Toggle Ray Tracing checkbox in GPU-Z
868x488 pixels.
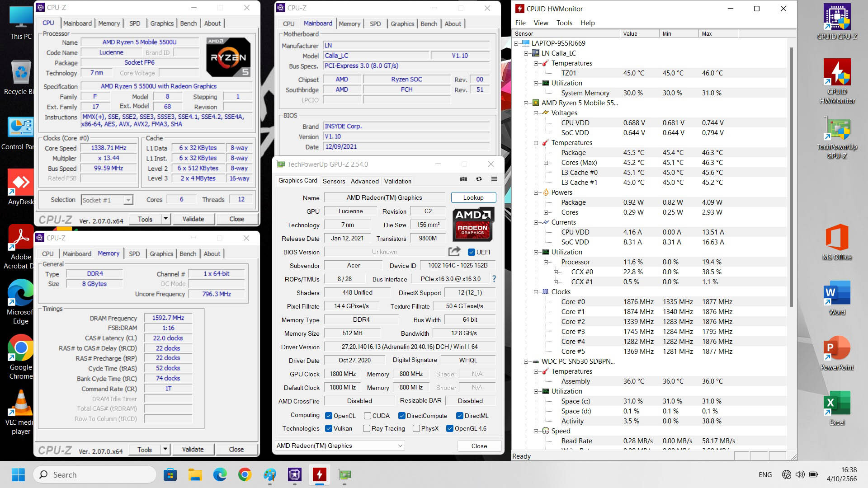coord(367,428)
